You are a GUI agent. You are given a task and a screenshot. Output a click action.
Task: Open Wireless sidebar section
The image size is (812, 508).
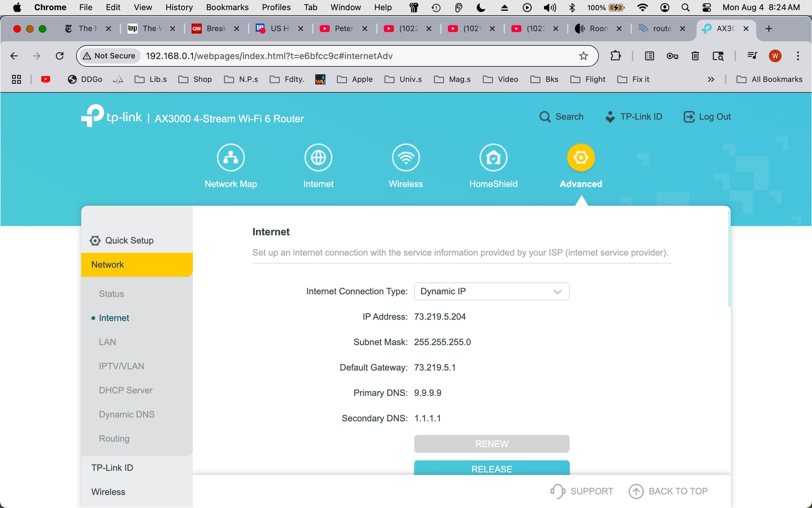click(108, 492)
